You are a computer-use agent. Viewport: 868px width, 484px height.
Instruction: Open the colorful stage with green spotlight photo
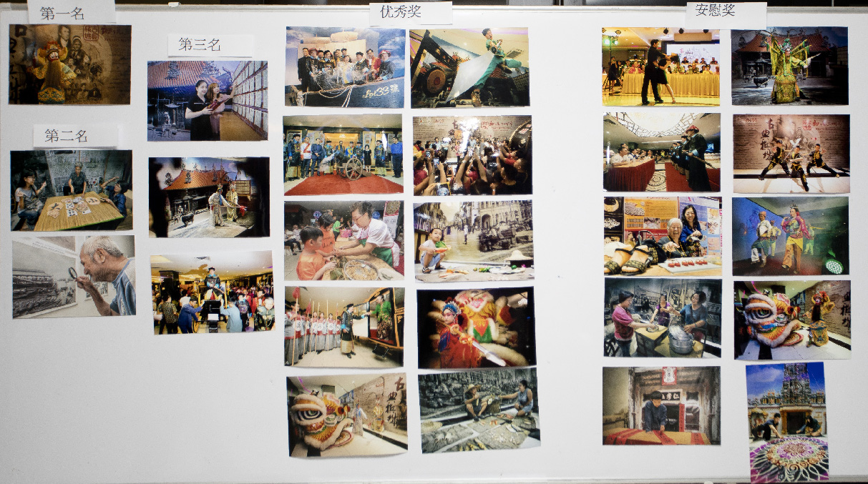[791, 237]
